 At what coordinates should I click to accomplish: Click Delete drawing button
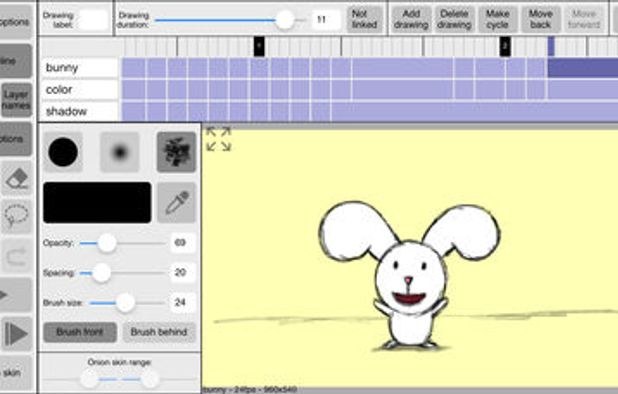(x=454, y=19)
